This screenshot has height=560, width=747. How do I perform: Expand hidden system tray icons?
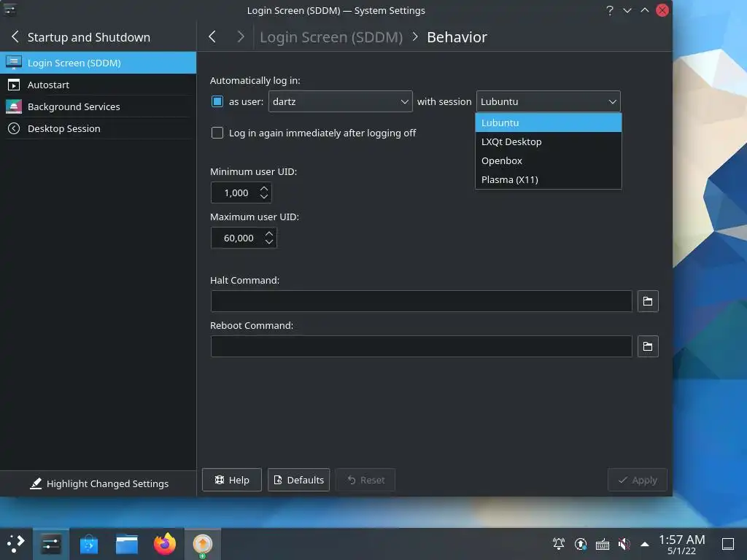[x=645, y=544]
